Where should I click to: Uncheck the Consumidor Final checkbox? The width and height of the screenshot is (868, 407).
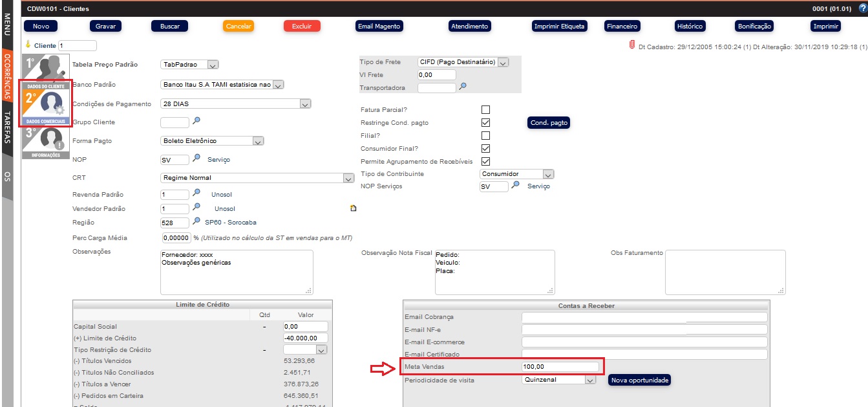coord(486,148)
